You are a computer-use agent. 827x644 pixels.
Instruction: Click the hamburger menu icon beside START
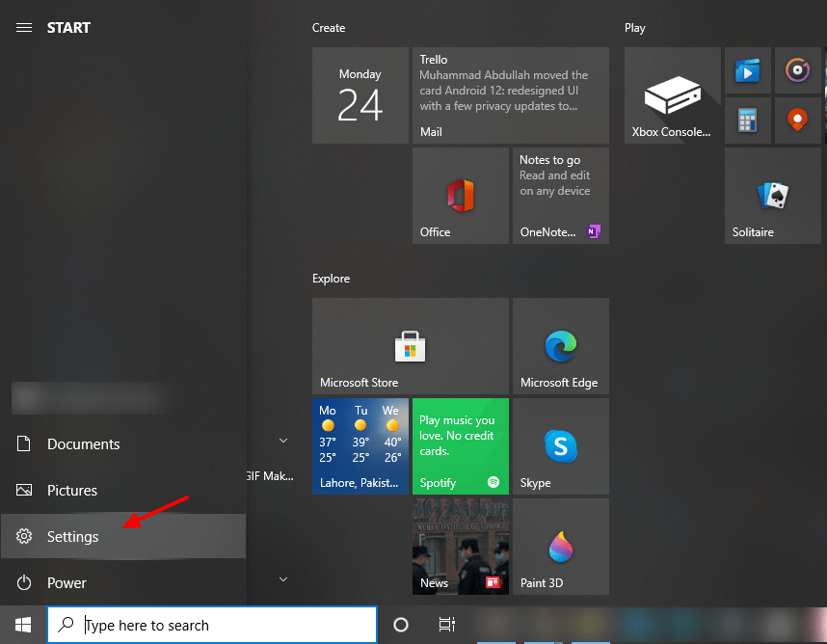24,27
